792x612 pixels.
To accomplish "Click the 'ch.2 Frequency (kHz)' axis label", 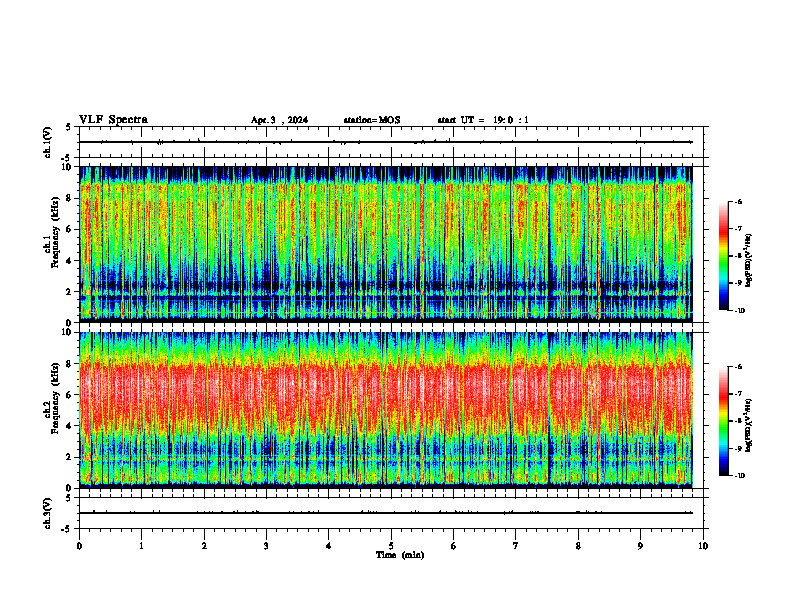I will (52, 398).
